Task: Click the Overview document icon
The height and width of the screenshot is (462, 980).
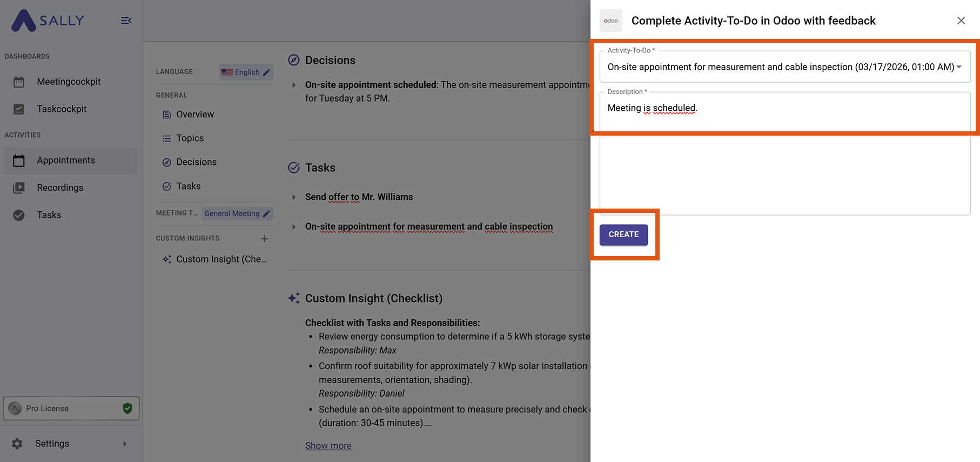Action: pyautogui.click(x=167, y=115)
